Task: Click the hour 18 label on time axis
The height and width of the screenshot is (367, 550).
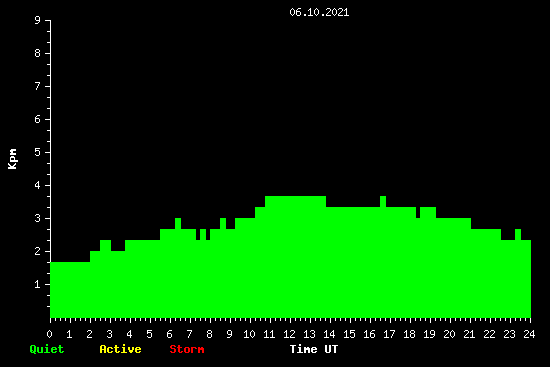Action: [409, 334]
